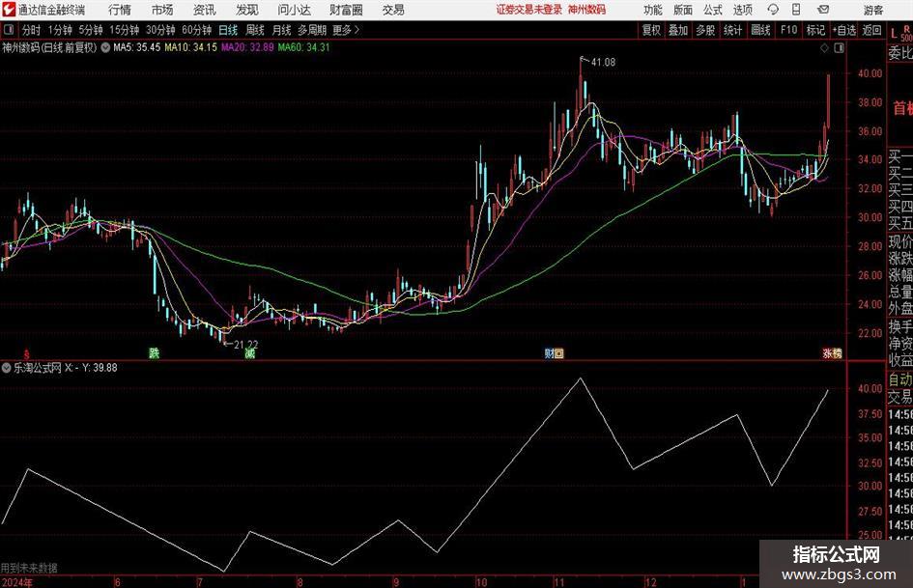This screenshot has height=588, width=913.
Task: Click the L indicator in right panel
Action: point(894,34)
